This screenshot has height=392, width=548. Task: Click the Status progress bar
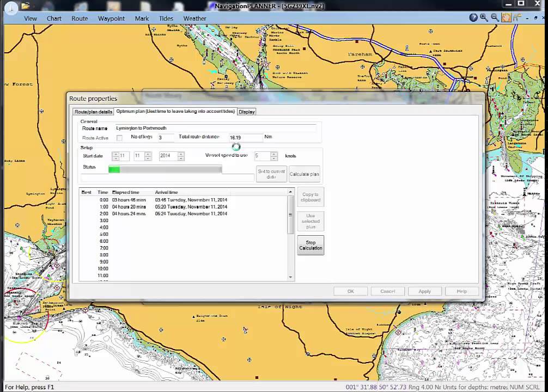(165, 169)
